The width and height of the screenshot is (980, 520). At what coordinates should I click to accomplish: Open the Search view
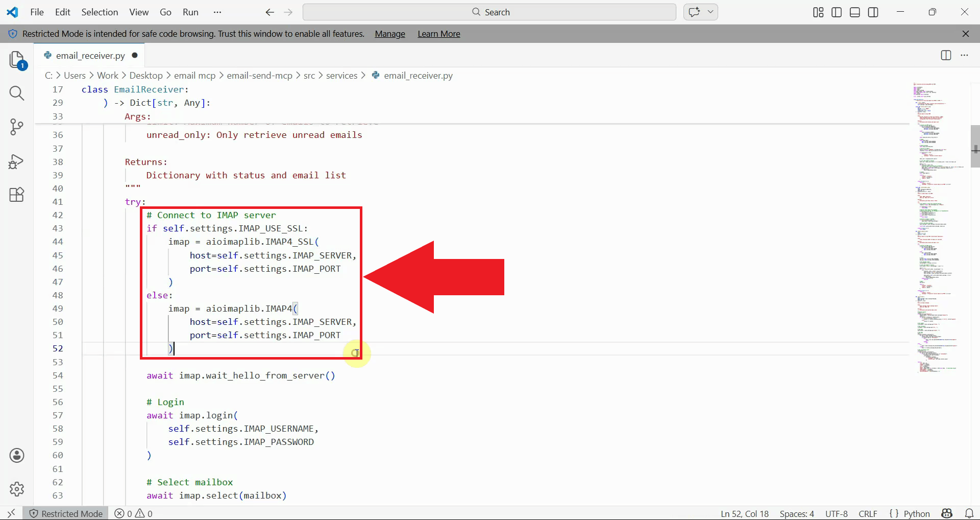click(x=17, y=93)
